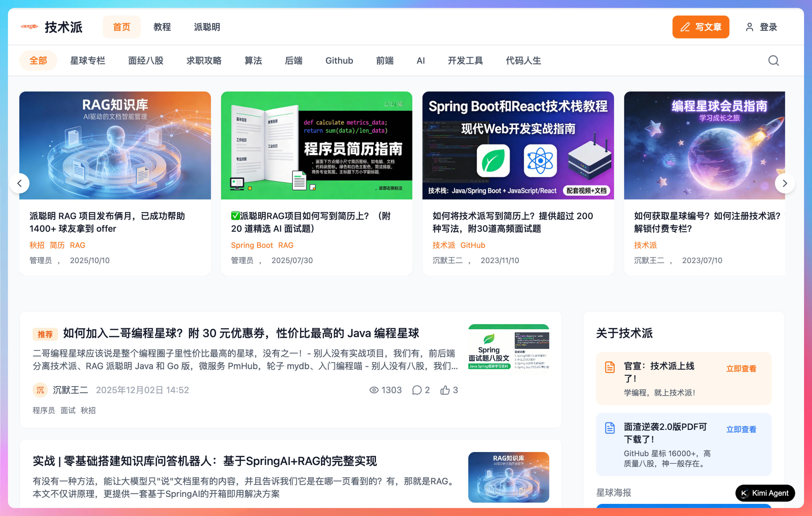Click the search magnifier icon

point(773,61)
